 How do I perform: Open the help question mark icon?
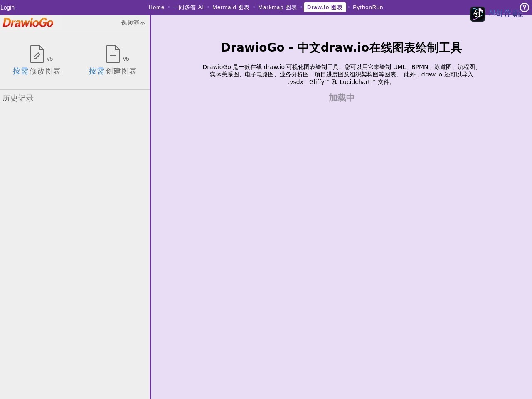click(x=525, y=7)
